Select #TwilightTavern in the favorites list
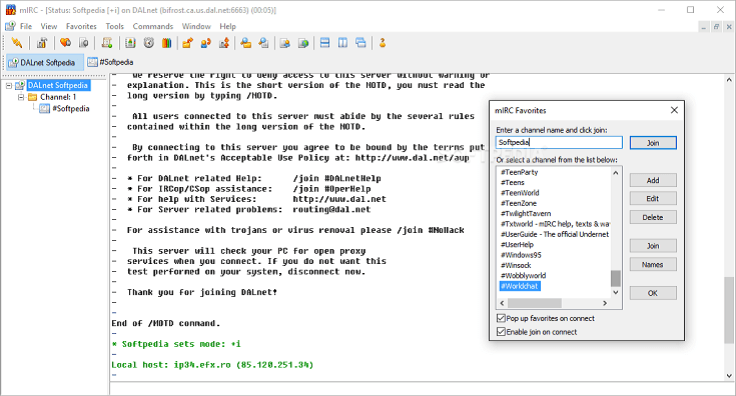This screenshot has width=736, height=396. pyautogui.click(x=526, y=213)
